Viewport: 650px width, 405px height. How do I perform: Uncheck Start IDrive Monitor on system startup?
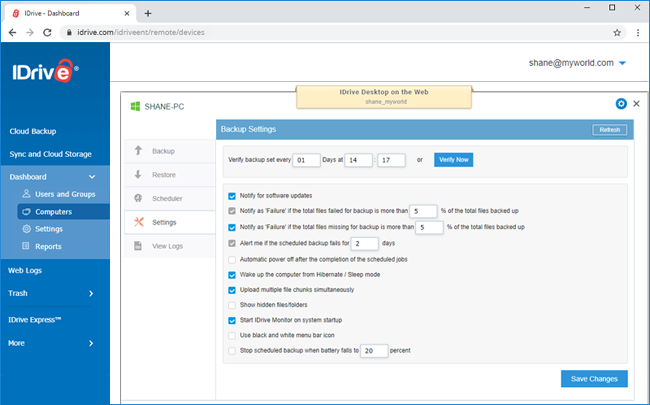click(x=232, y=320)
